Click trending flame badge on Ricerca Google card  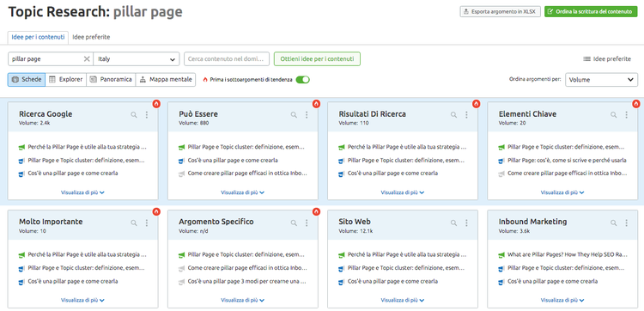156,104
